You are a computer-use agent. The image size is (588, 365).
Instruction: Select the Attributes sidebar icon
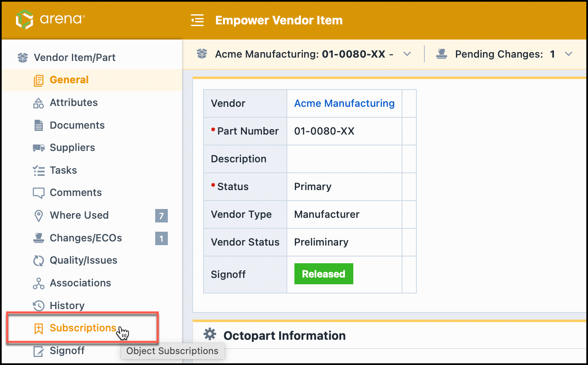(x=38, y=102)
